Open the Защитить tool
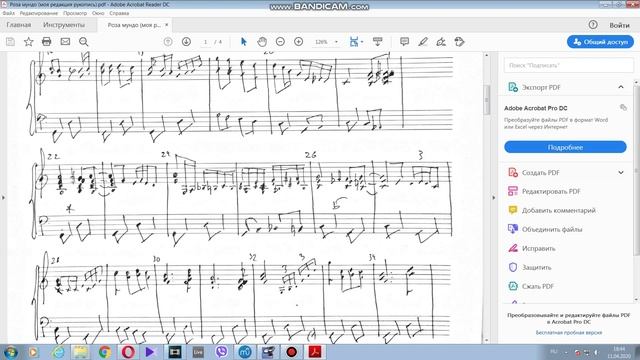 530,267
